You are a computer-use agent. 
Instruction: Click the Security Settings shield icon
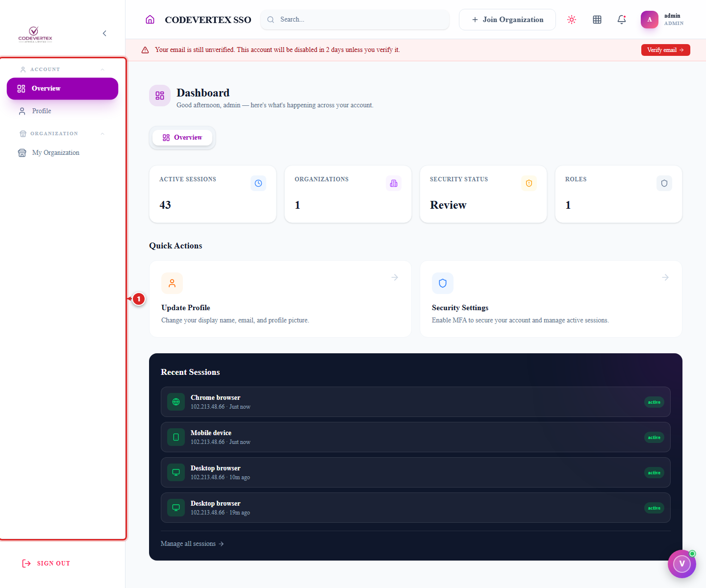click(x=443, y=283)
